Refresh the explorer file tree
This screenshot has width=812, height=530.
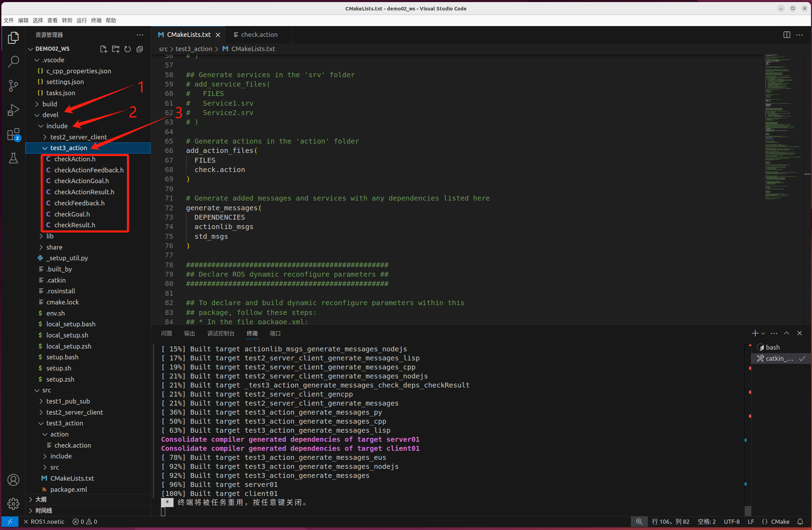pos(128,49)
